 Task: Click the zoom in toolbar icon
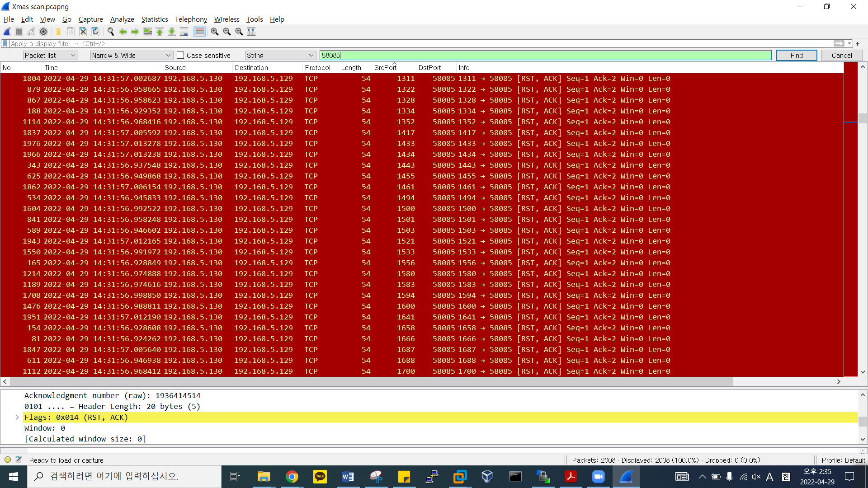pos(215,32)
